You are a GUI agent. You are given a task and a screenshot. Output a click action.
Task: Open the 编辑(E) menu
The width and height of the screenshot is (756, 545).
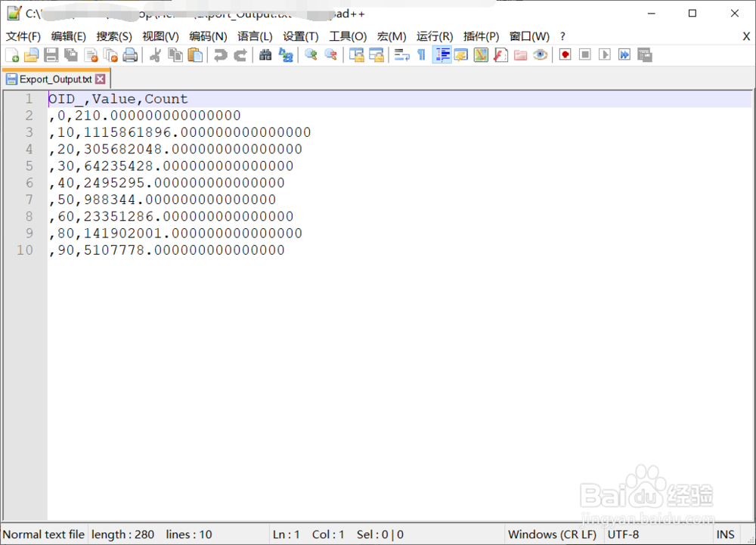pos(69,36)
